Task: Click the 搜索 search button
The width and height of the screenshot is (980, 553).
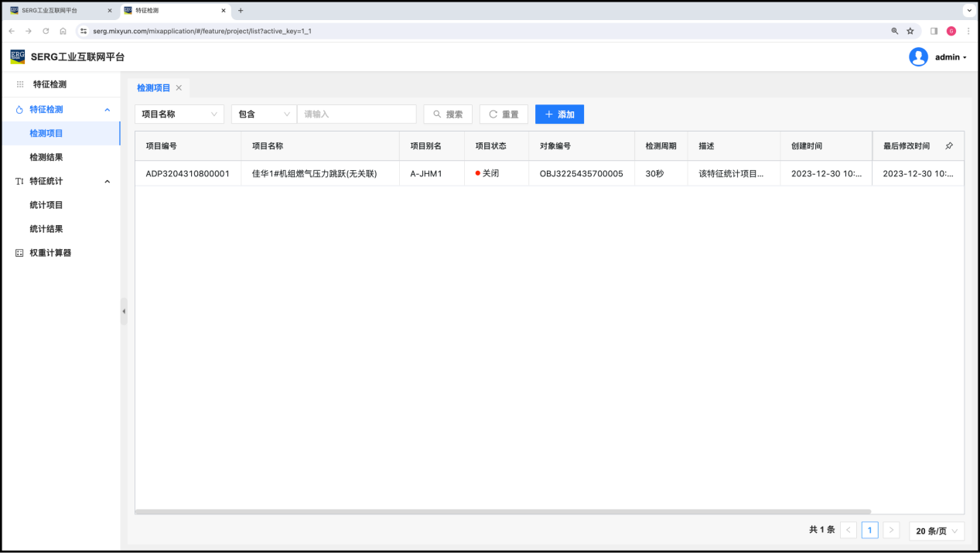Action: point(448,114)
